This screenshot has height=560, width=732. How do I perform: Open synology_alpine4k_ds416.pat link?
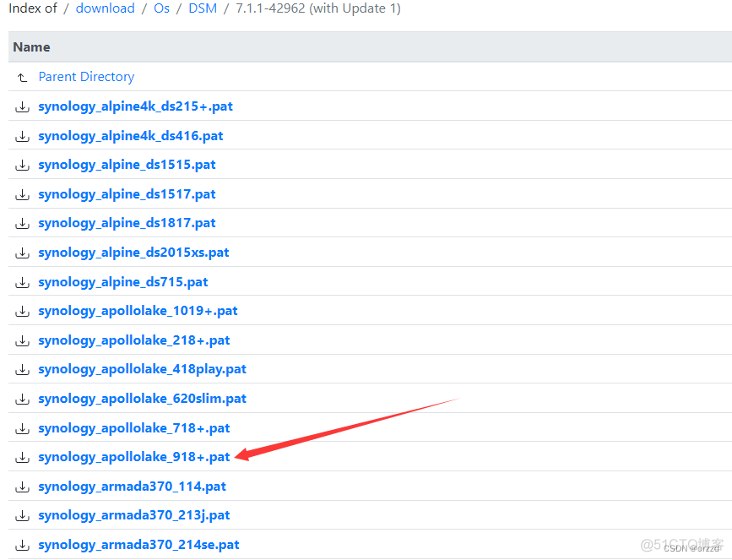click(131, 136)
